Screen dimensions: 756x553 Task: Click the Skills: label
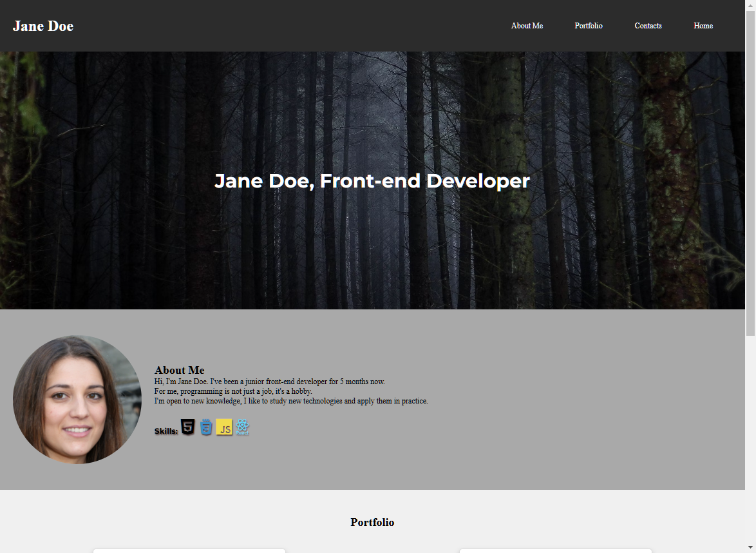point(166,431)
